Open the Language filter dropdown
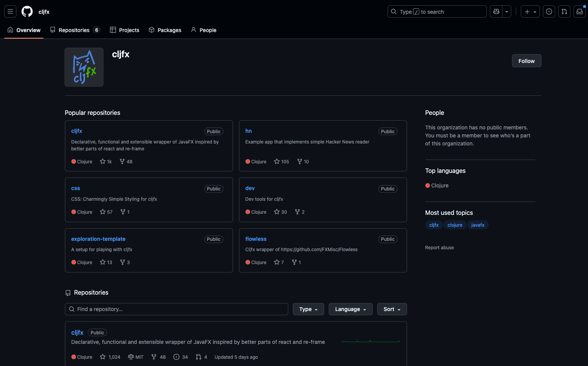This screenshot has height=366, width=588. click(x=351, y=309)
